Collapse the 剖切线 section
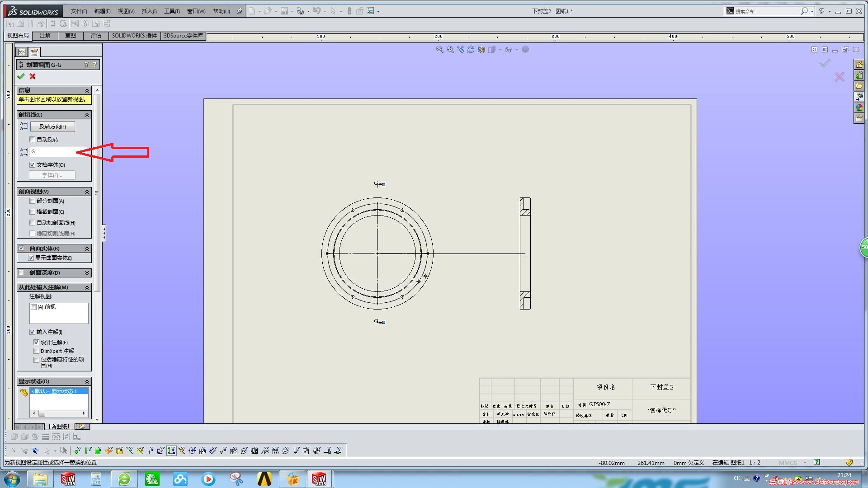 87,115
